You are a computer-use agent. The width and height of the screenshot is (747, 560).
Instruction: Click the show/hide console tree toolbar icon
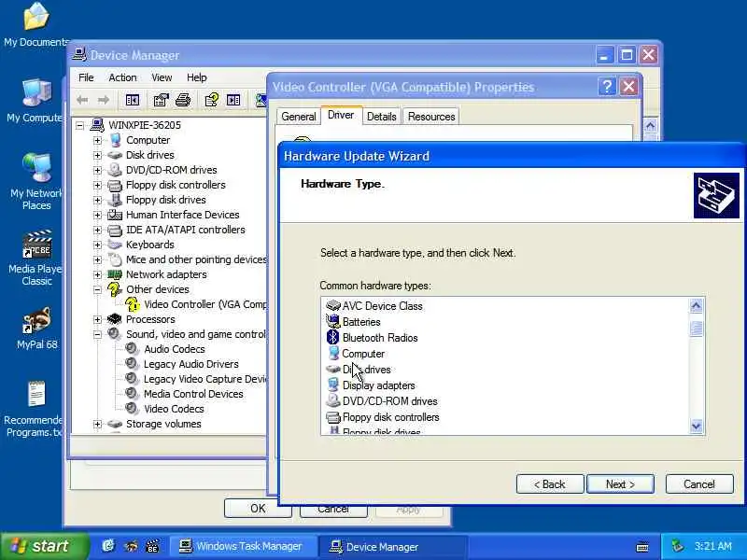click(x=132, y=100)
